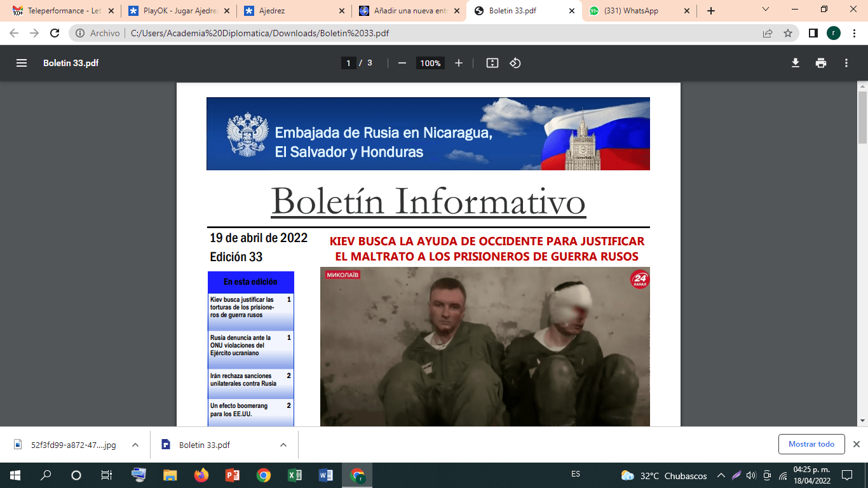Click the prisoners of war photo
Image resolution: width=868 pixels, height=488 pixels.
click(485, 347)
